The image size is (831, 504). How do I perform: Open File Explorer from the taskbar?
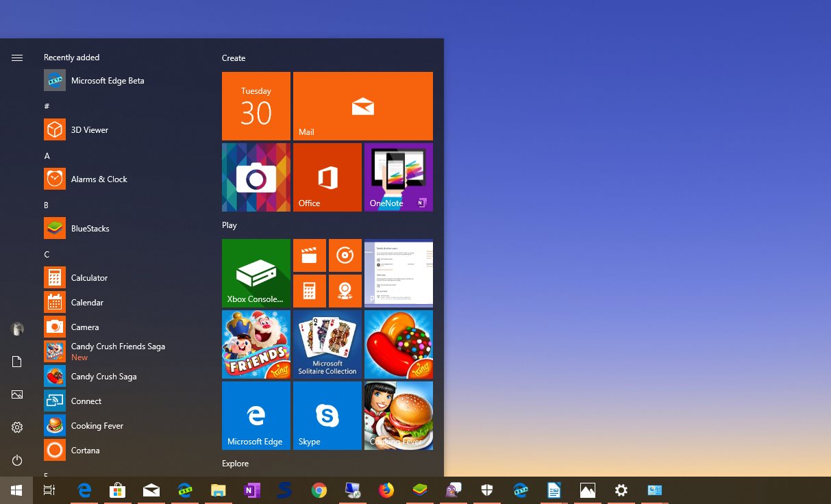[x=219, y=490]
